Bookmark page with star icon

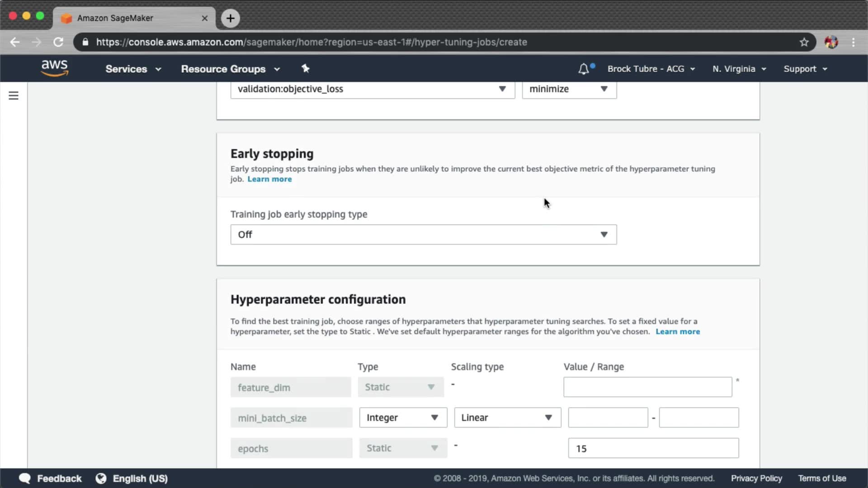point(804,42)
